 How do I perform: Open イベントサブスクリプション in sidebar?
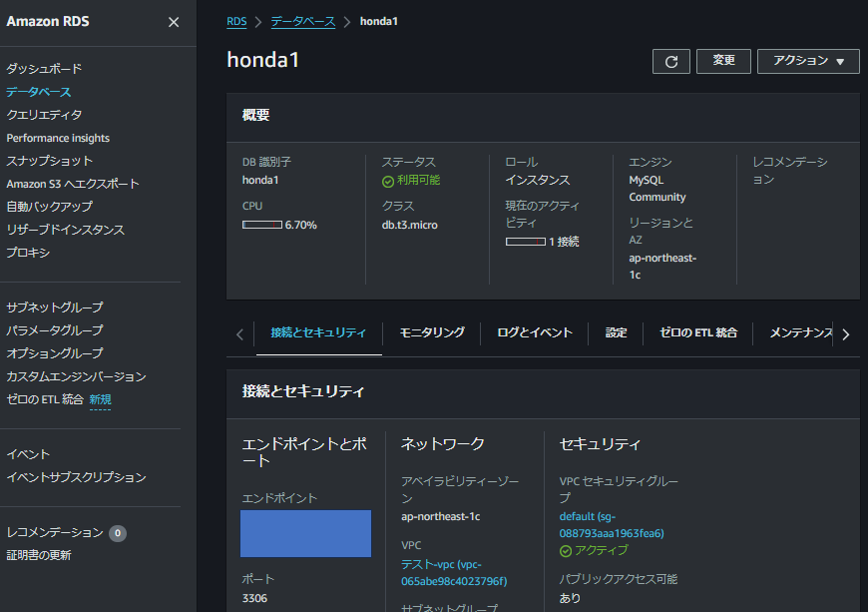77,477
